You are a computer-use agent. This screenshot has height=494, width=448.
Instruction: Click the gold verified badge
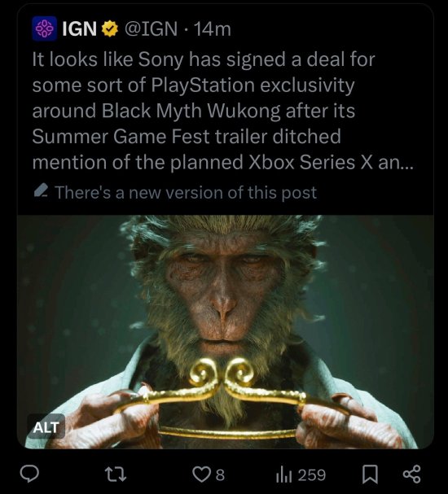(109, 28)
